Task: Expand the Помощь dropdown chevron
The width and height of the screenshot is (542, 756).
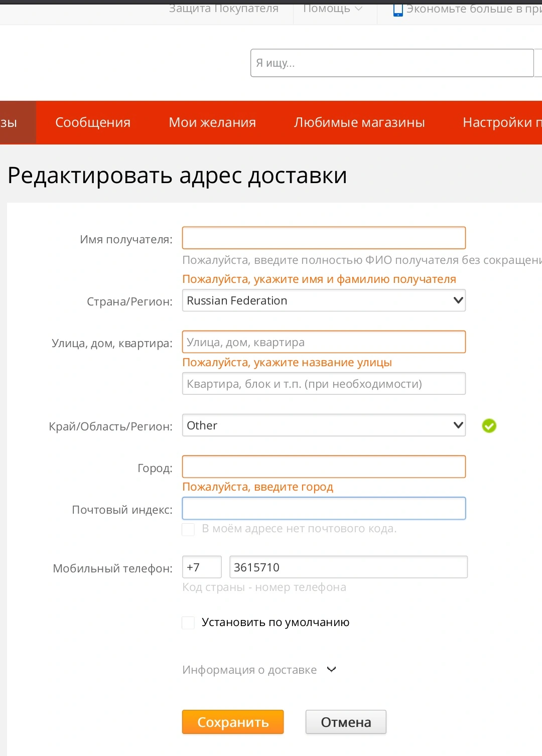Action: tap(358, 9)
